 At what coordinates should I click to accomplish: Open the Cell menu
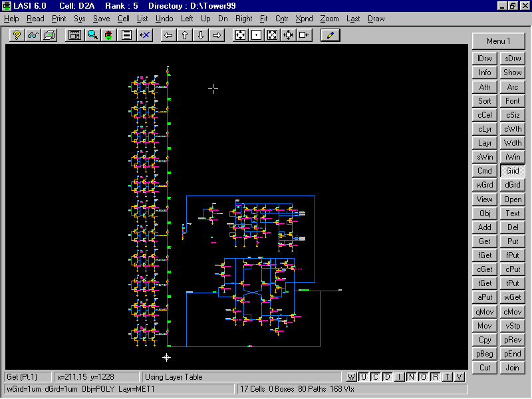[x=124, y=19]
